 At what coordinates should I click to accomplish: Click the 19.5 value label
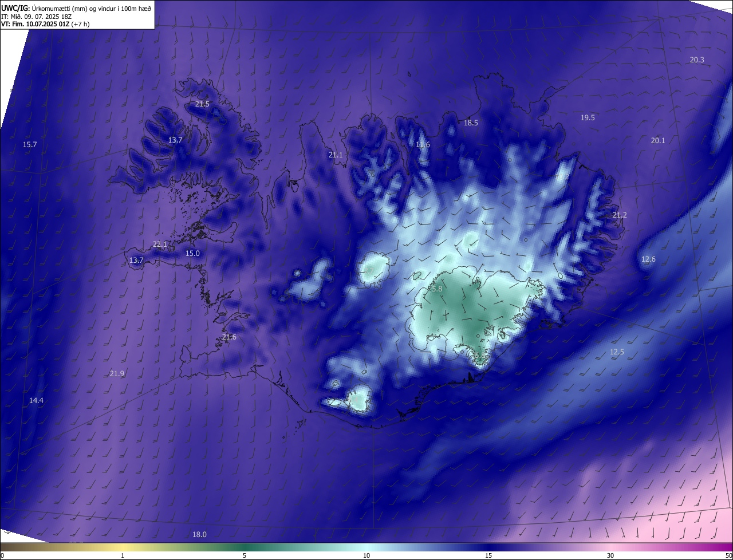point(588,117)
